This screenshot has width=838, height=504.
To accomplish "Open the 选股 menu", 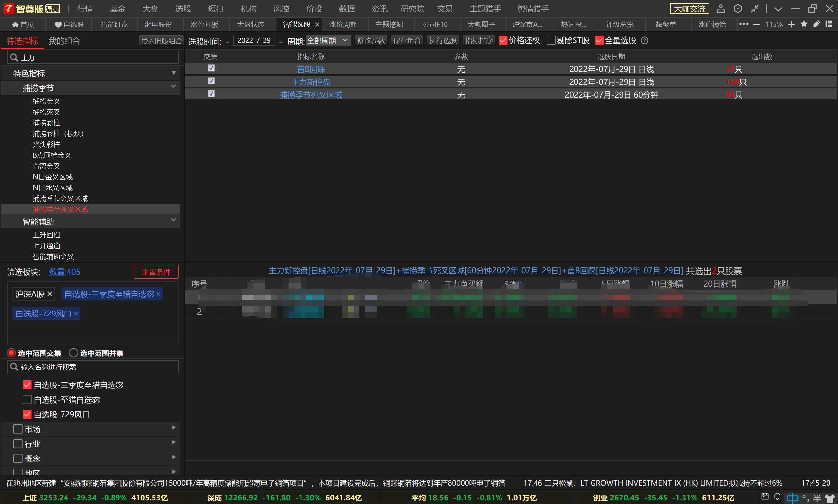I will [x=183, y=9].
